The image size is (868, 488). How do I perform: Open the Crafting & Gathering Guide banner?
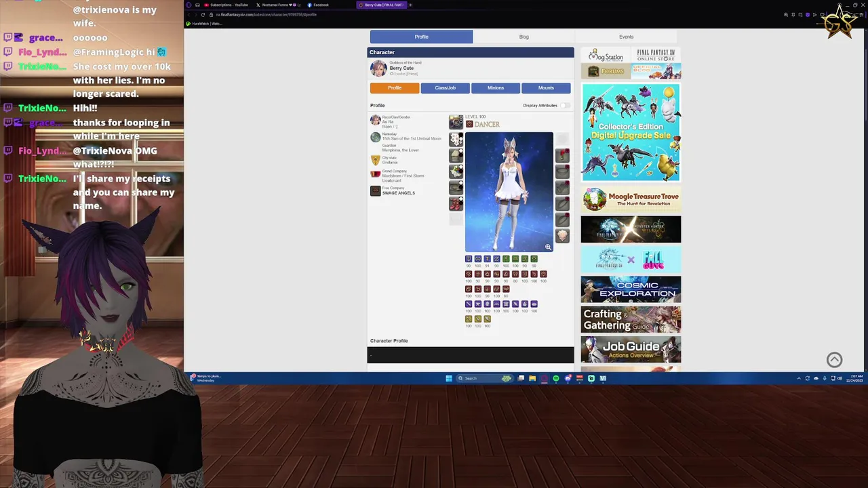point(631,319)
